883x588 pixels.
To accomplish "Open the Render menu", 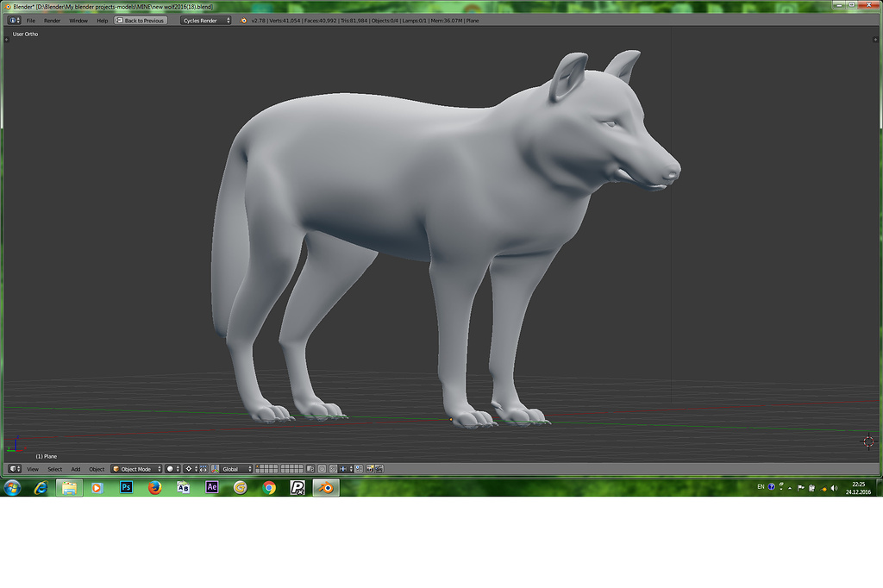I will click(x=52, y=21).
